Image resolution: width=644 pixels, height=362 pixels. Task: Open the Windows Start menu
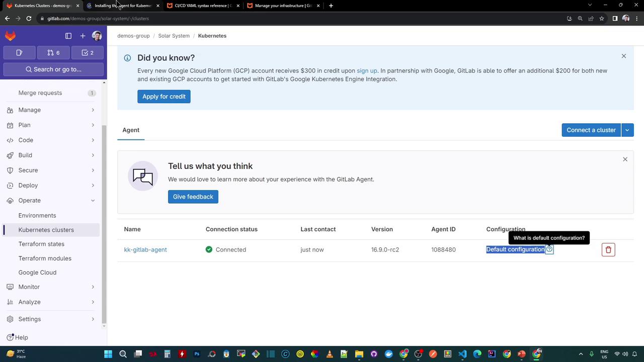point(108,354)
